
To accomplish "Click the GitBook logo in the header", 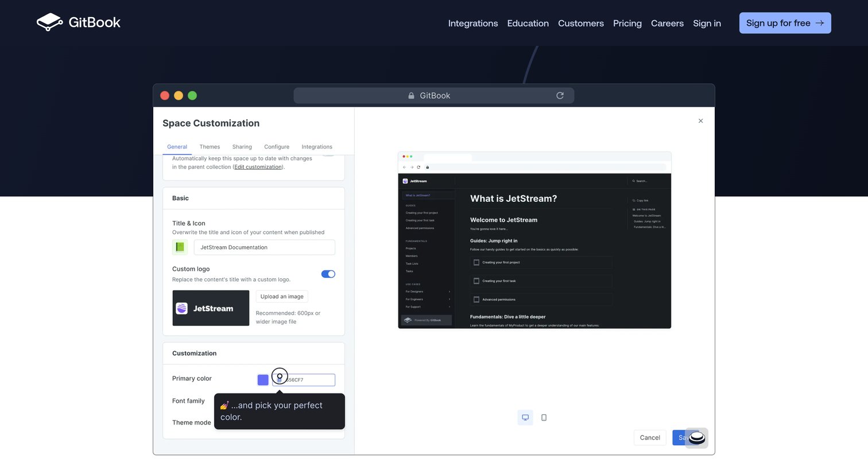I will [x=79, y=22].
